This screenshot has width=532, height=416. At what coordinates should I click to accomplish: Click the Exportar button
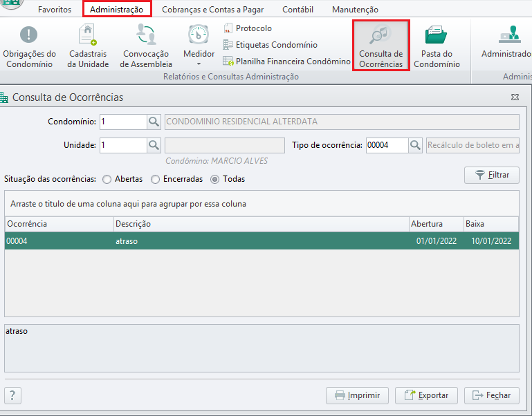tap(426, 395)
